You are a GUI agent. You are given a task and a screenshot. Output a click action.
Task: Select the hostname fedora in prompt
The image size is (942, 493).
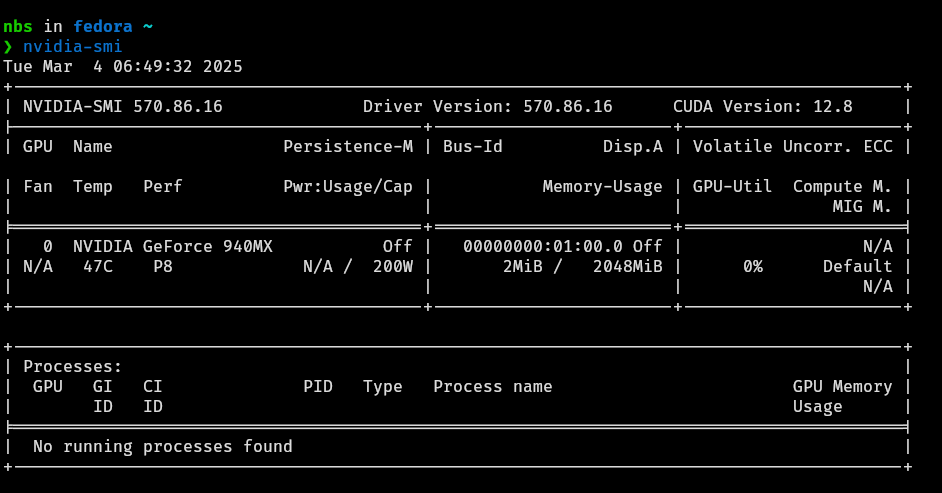point(103,26)
